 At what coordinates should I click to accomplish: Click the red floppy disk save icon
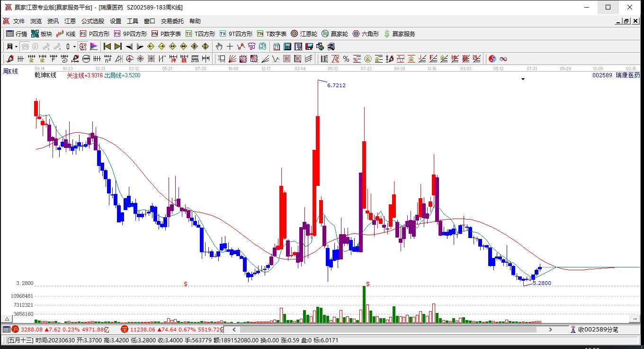(x=309, y=46)
